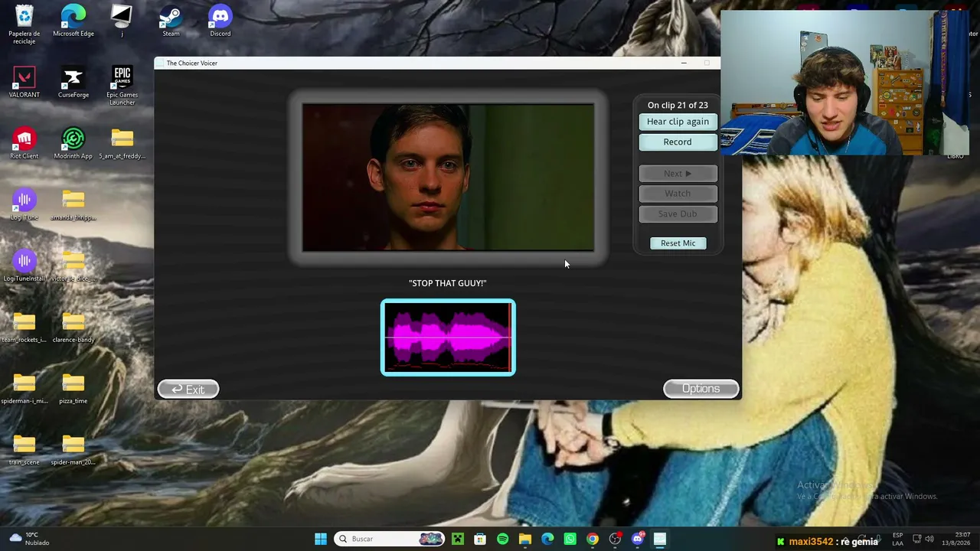The height and width of the screenshot is (551, 980).
Task: Select the VALORANT desktop shortcut
Action: click(x=24, y=82)
